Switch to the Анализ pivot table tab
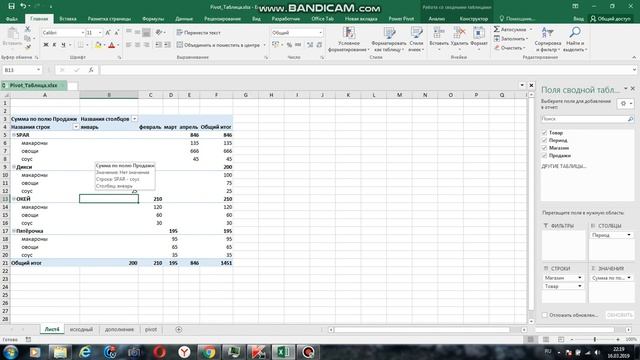Screen dimensions: 640x360 (x=437, y=19)
